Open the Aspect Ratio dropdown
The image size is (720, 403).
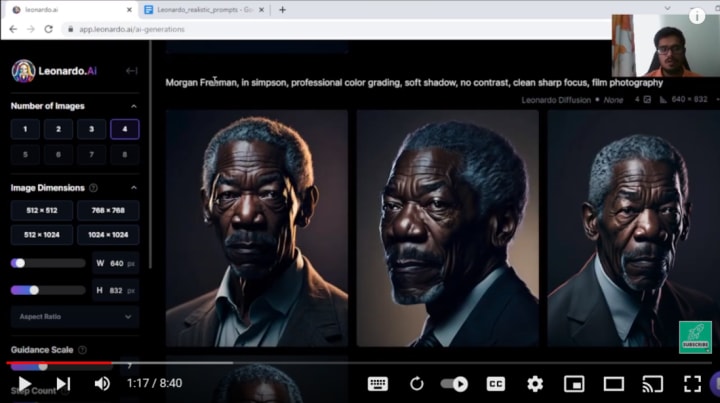(x=75, y=317)
